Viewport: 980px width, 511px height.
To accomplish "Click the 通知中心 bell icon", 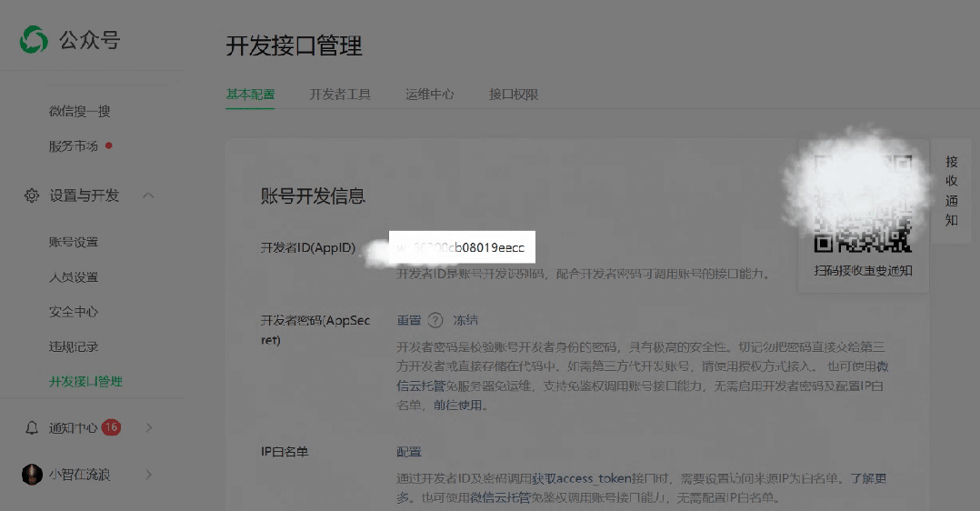I will pos(31,428).
